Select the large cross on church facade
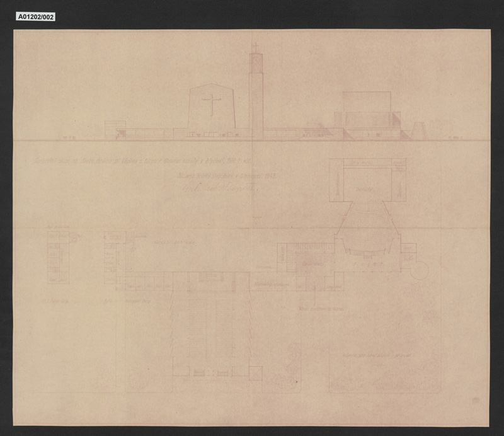This screenshot has width=504, height=436. 211,105
